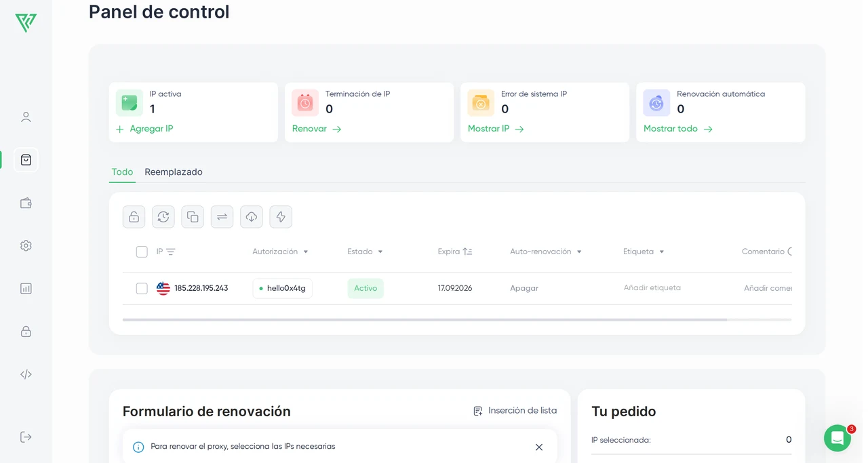Screen dimensions: 868x463
Task: Click the comment field in the IP row
Action: [x=768, y=288]
